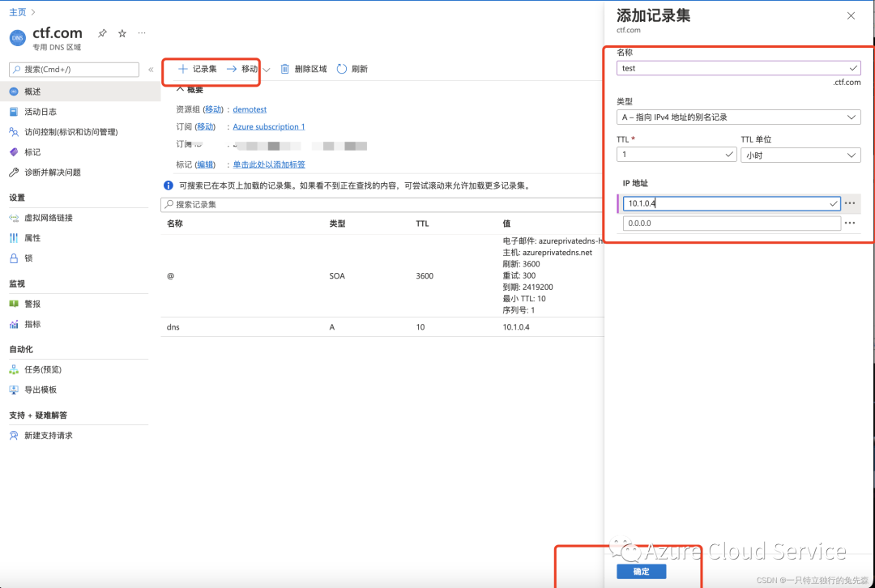Open the TTL unit dropdown
875x588 pixels.
800,155
